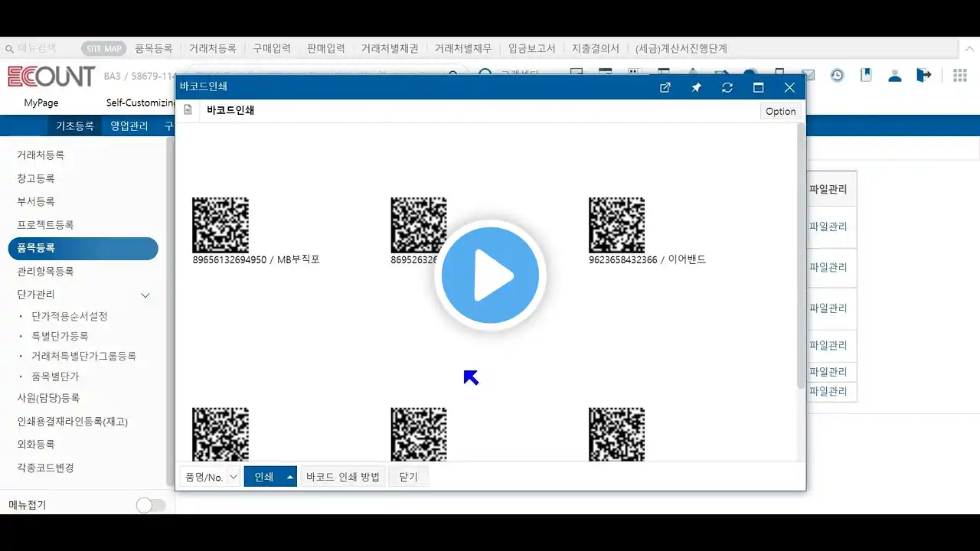
Task: Open the bookmark icon in top toolbar
Action: tap(866, 75)
